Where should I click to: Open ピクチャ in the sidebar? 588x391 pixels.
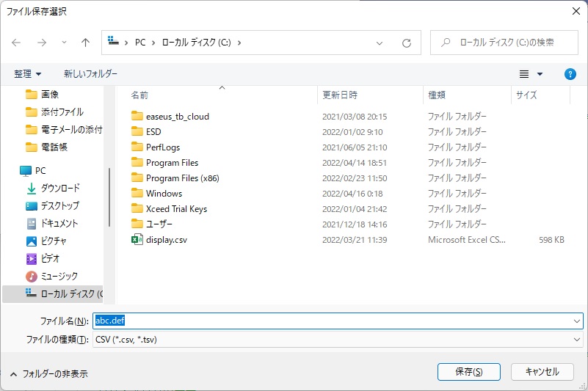[x=46, y=241]
